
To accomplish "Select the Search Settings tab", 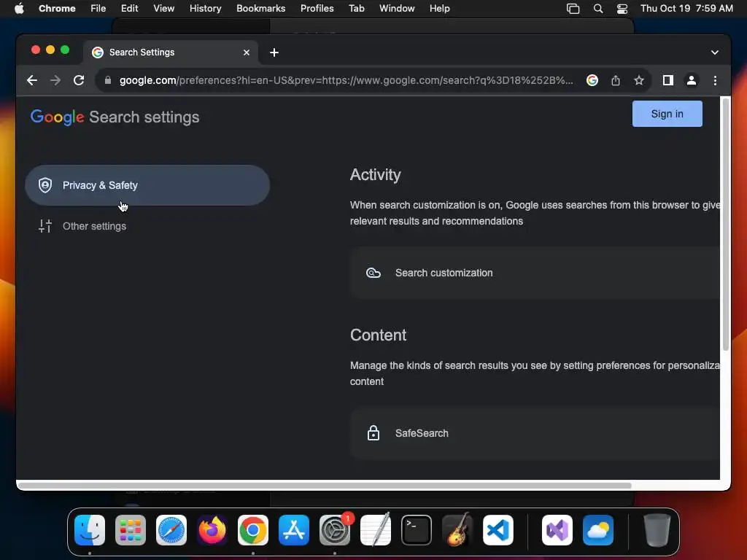I will pos(171,52).
